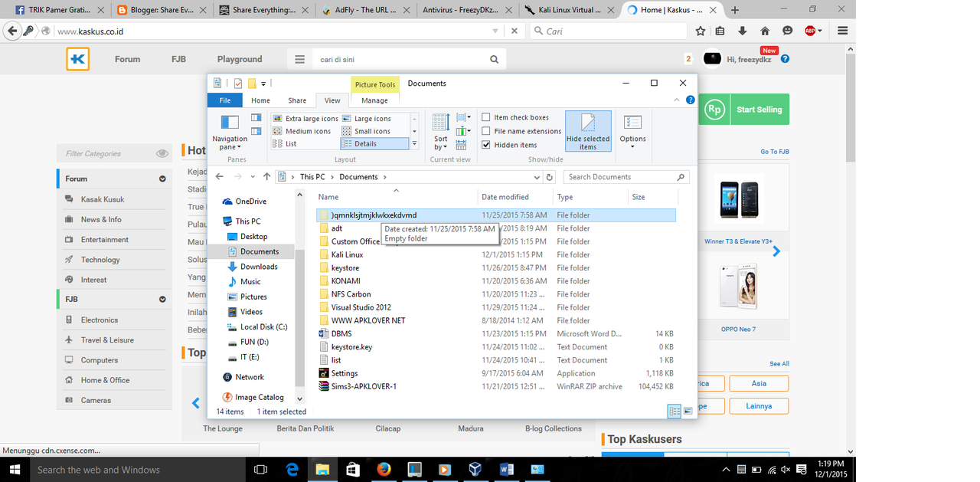Switch to Share ribbon tab
Image resolution: width=980 pixels, height=482 pixels.
297,100
